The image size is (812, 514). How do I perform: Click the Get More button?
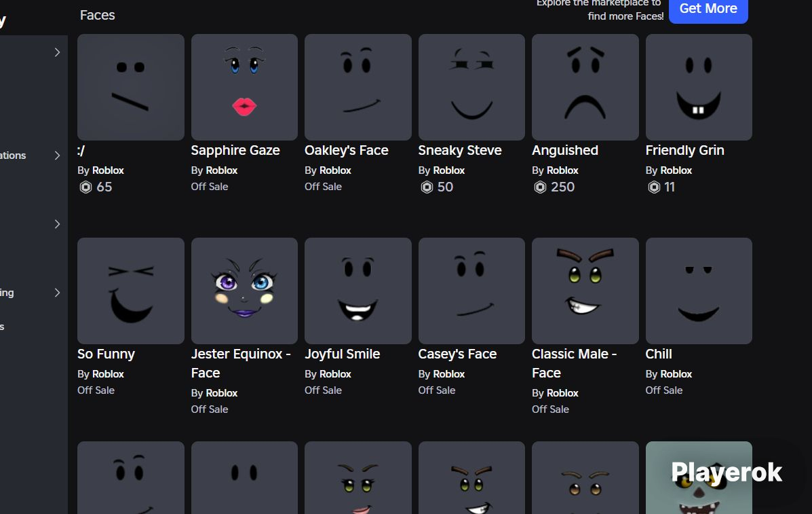pyautogui.click(x=708, y=10)
